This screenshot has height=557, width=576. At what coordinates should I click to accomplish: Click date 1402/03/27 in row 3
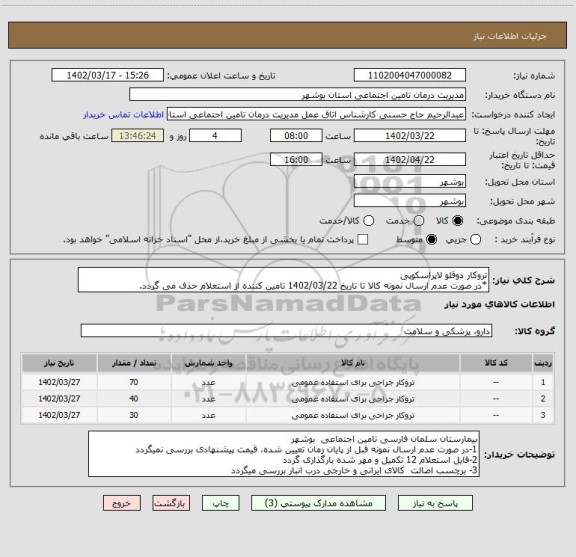pos(59,415)
